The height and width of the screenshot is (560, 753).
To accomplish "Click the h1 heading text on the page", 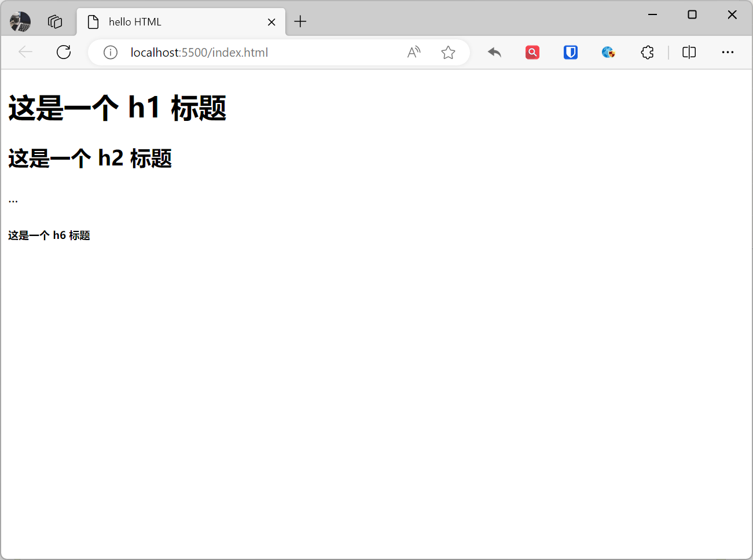I will [x=116, y=108].
